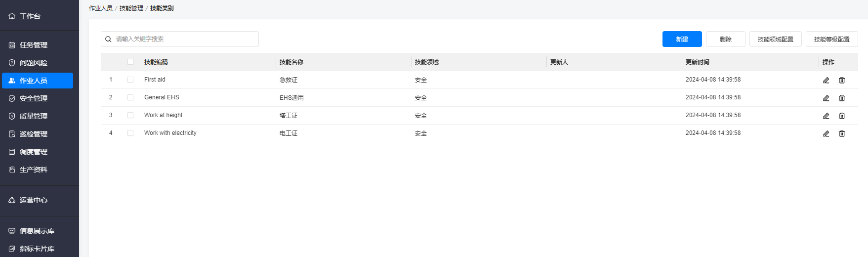Toggle the select-all checkbox in table header
The height and width of the screenshot is (257, 868).
[130, 62]
